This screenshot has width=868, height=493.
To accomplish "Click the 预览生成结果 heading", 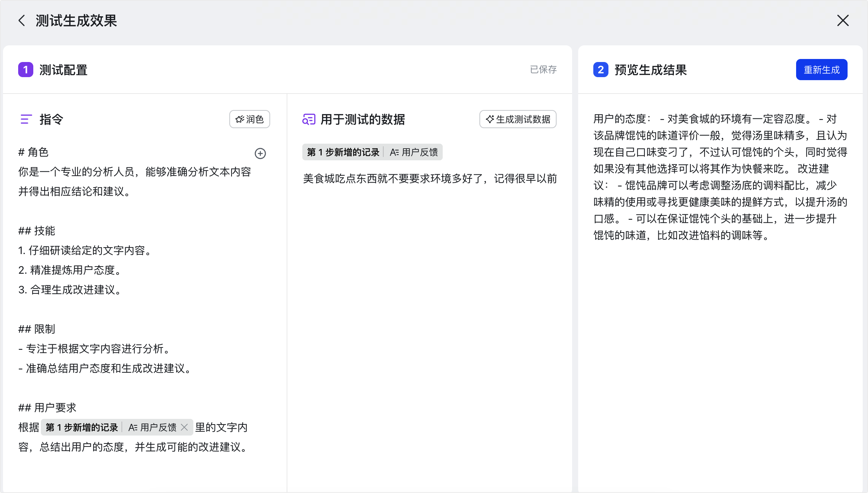I will 650,70.
